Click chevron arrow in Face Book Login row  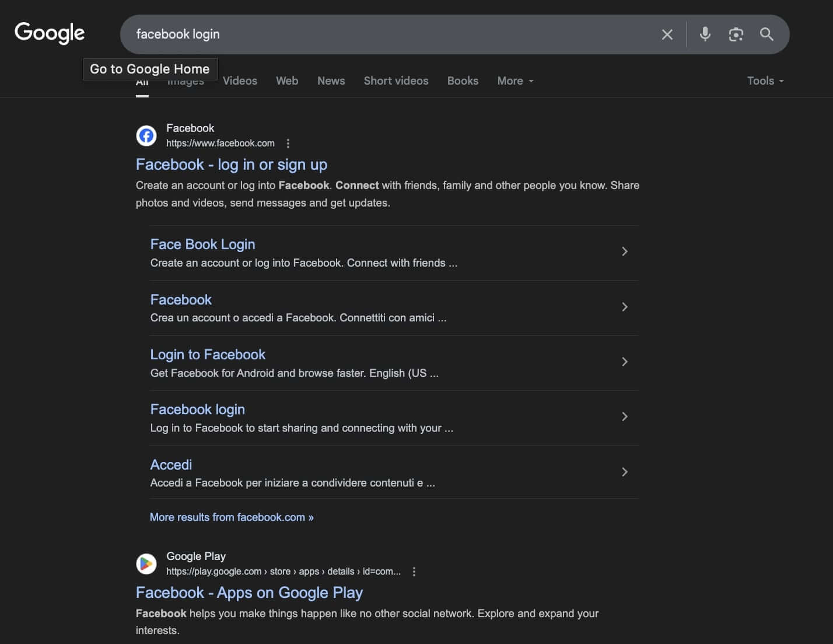[x=624, y=251]
